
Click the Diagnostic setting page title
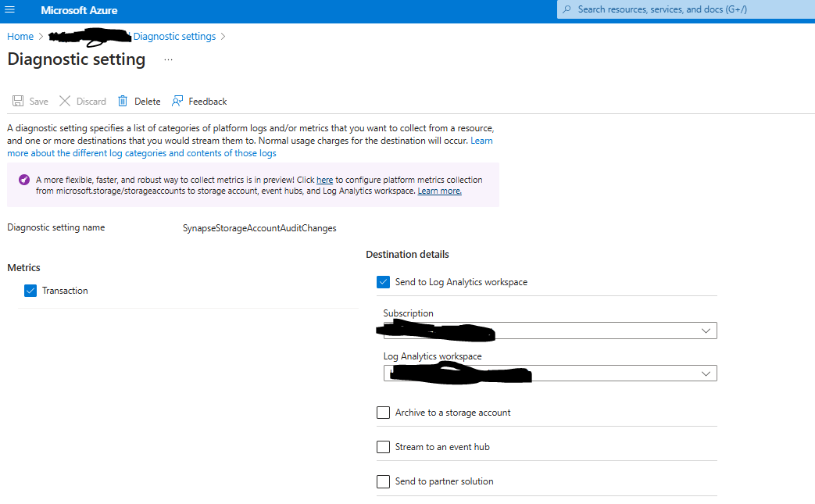(x=77, y=59)
